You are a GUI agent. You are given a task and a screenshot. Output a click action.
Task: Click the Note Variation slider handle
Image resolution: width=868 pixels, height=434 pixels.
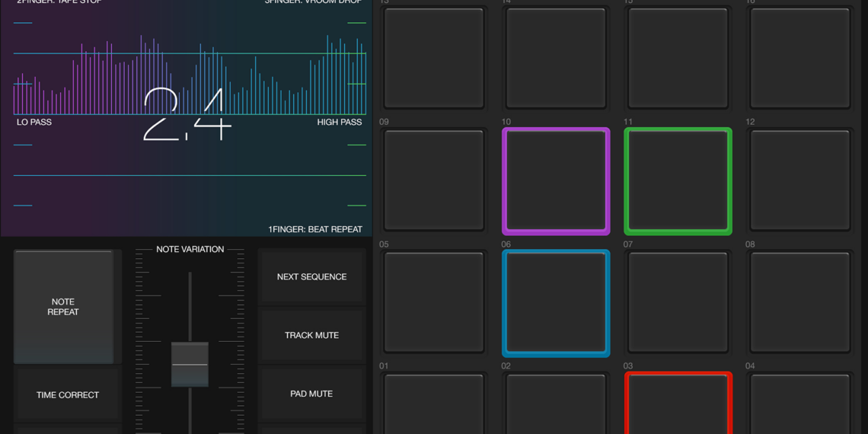click(190, 365)
